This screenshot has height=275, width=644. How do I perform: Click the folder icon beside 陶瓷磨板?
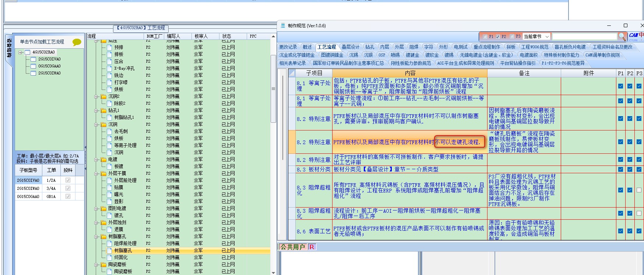point(103,264)
